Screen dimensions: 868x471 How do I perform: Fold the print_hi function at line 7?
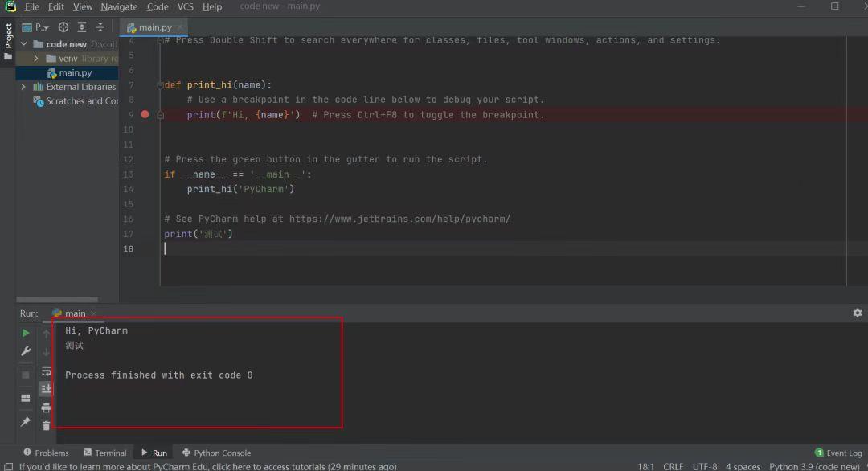pos(160,85)
